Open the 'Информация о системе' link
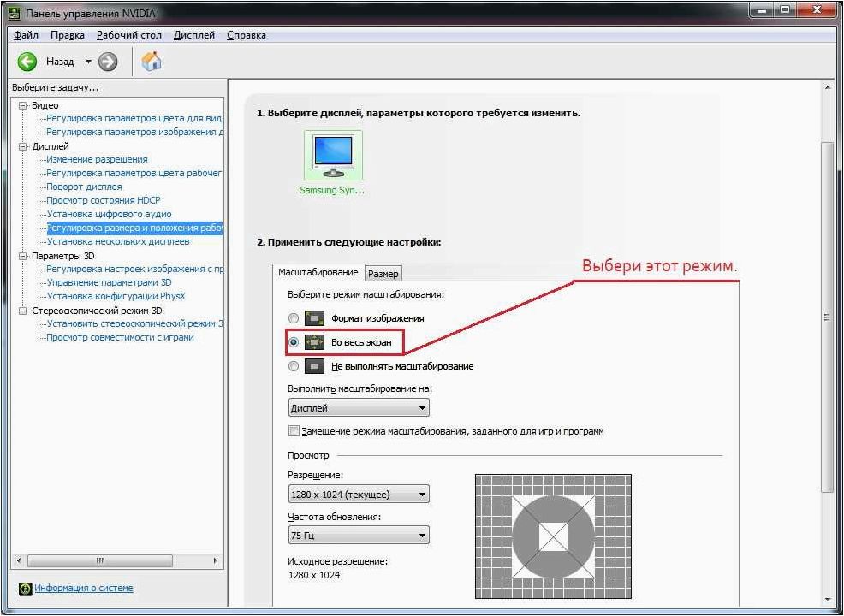The image size is (844, 616). click(x=83, y=588)
